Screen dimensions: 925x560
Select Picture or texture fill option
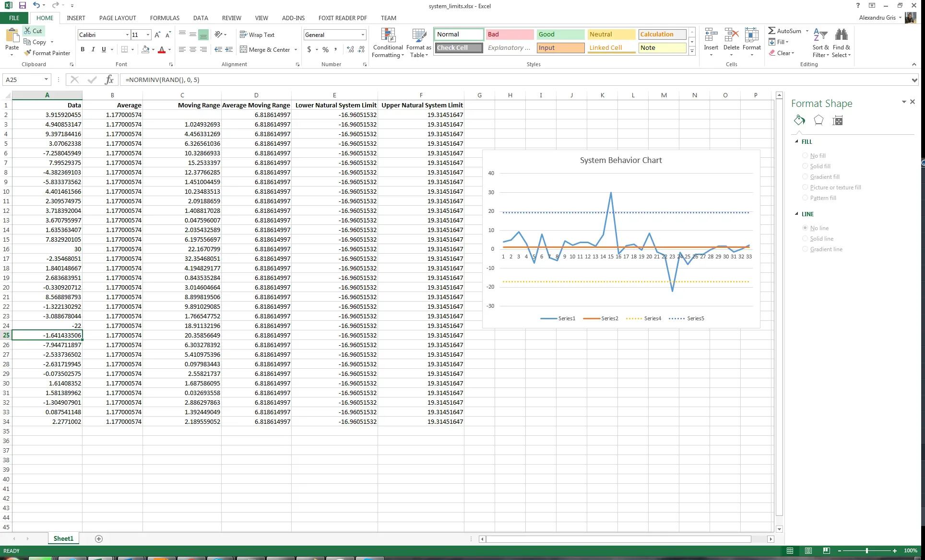coord(806,187)
